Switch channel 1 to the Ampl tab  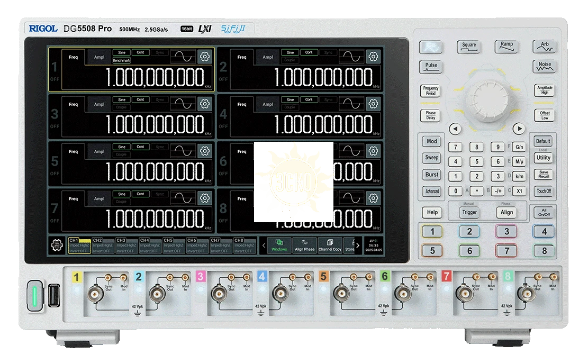[99, 57]
